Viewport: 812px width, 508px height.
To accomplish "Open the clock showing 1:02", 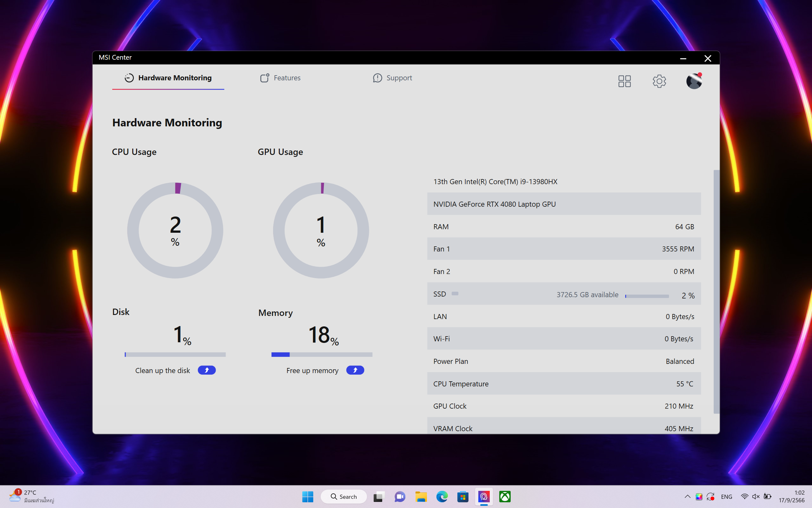I will click(x=791, y=496).
